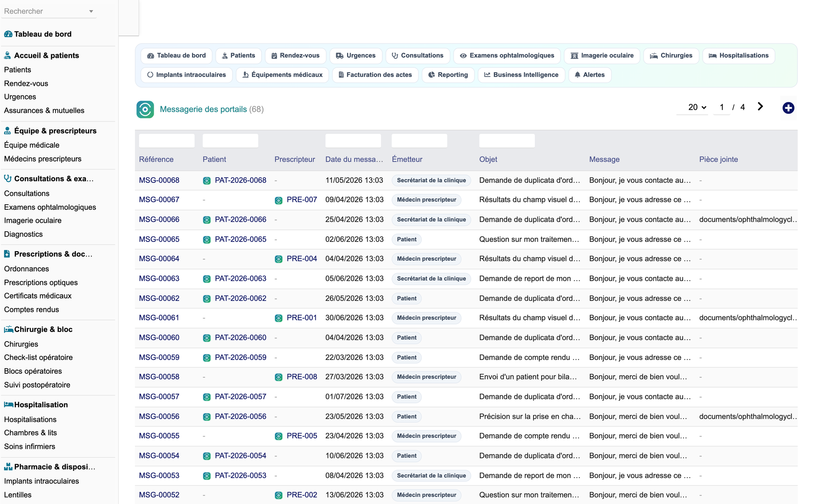Click the Messagerie des portails module icon
Image resolution: width=815 pixels, height=504 pixels.
coord(145,109)
